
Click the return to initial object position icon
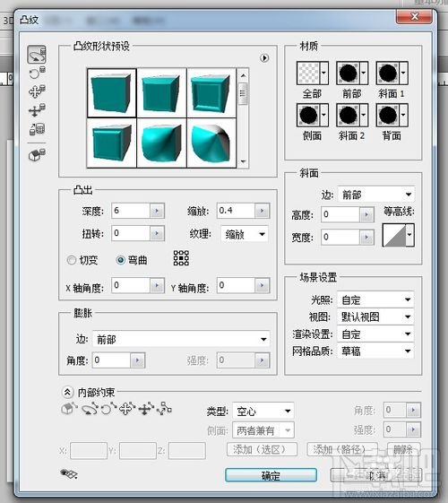(x=37, y=155)
